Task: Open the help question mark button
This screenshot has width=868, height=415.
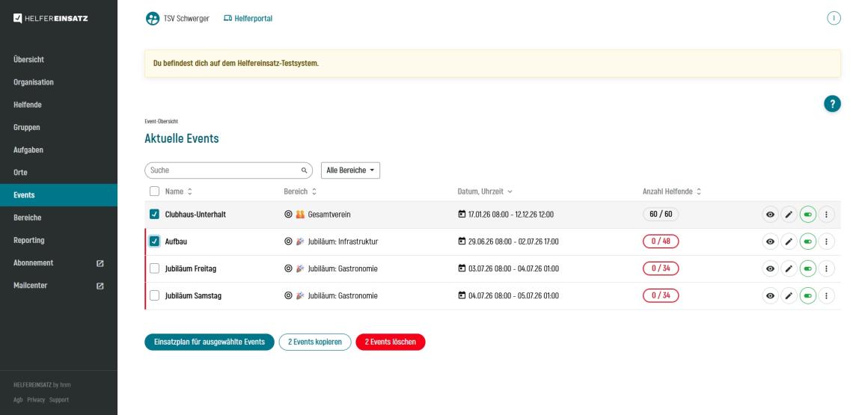Action: tap(832, 103)
